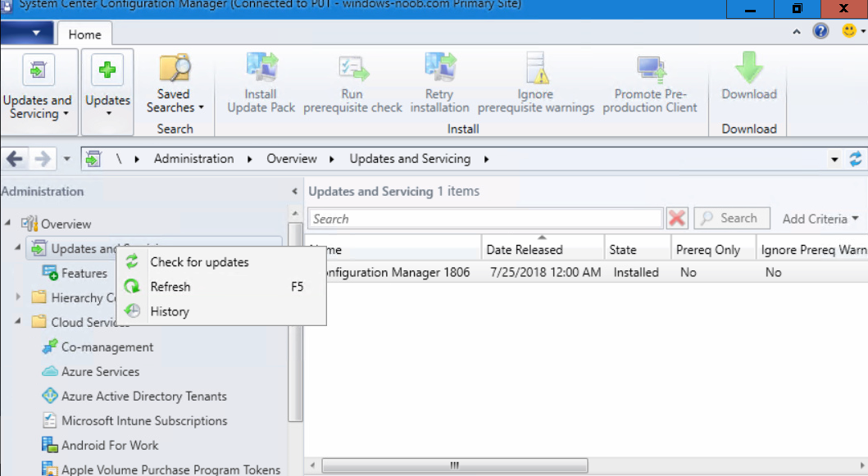The width and height of the screenshot is (868, 476).
Task: Open the blue application menu dropdown
Action: [27, 34]
